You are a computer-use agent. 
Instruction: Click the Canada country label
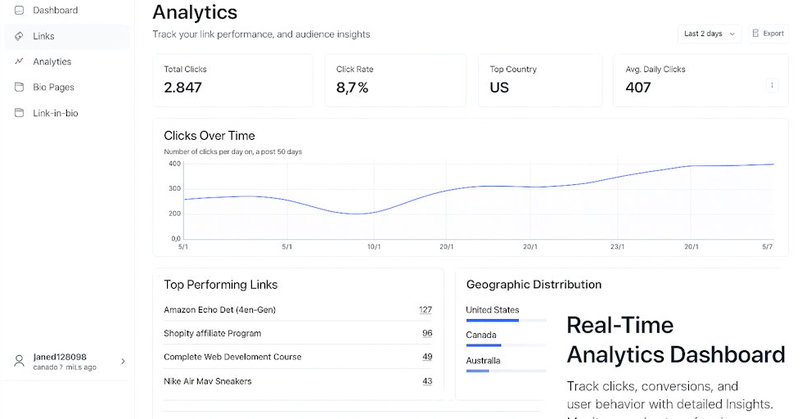click(x=481, y=335)
